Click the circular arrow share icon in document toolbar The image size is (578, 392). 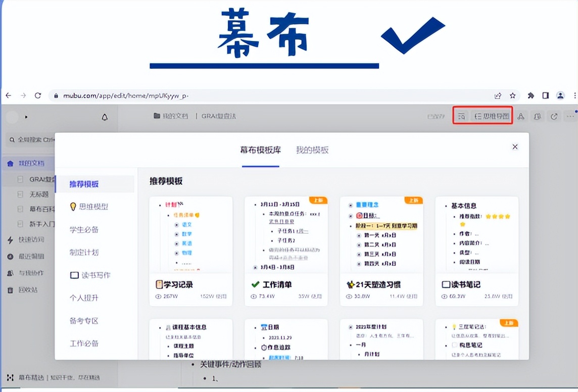pos(554,116)
